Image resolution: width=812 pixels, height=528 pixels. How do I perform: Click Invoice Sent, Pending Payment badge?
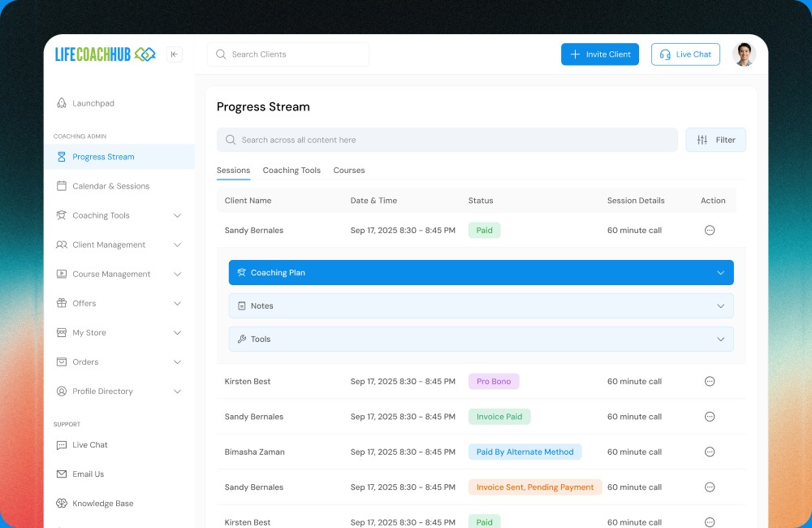tap(535, 487)
